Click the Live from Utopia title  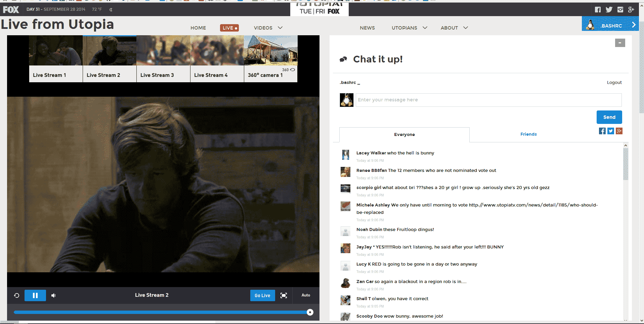click(x=57, y=25)
